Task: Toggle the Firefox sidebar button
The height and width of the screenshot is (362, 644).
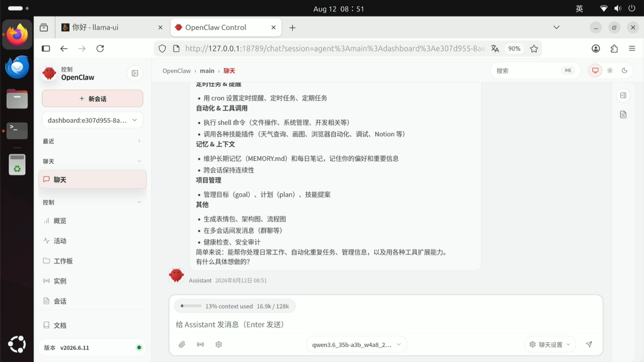Action: coord(46,49)
